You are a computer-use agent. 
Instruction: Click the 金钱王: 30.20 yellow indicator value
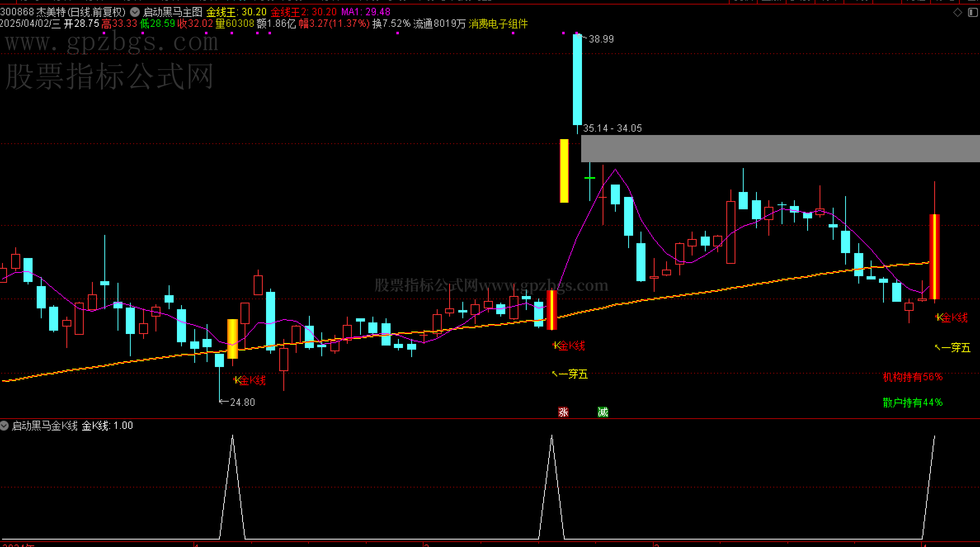click(236, 12)
